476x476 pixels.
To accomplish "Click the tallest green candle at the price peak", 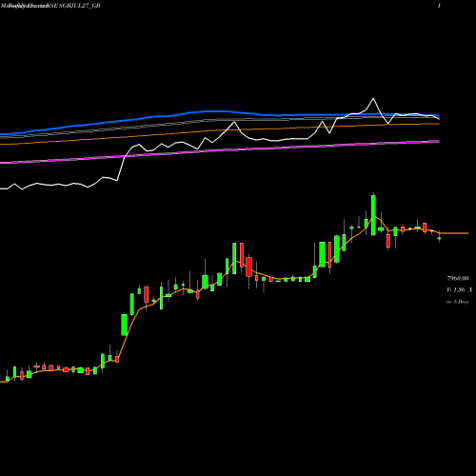I will (x=373, y=214).
